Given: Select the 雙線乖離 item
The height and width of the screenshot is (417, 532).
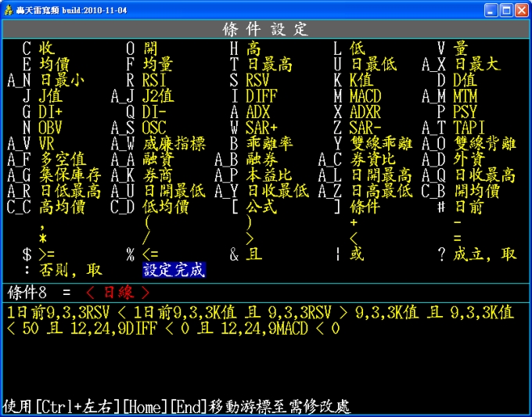Looking at the screenshot, I should point(381,144).
